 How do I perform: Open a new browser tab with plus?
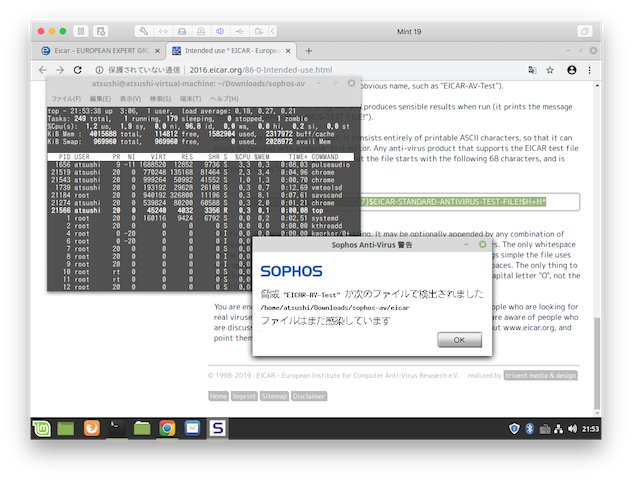pyautogui.click(x=309, y=51)
